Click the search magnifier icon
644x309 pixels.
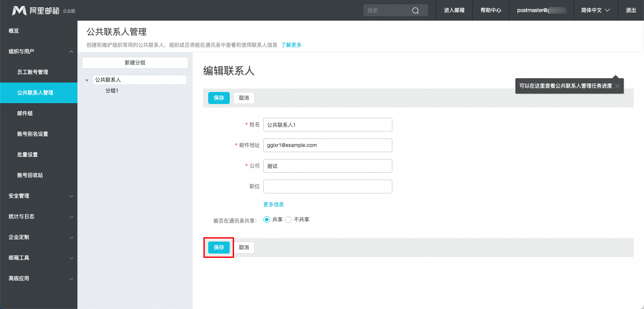click(x=415, y=11)
